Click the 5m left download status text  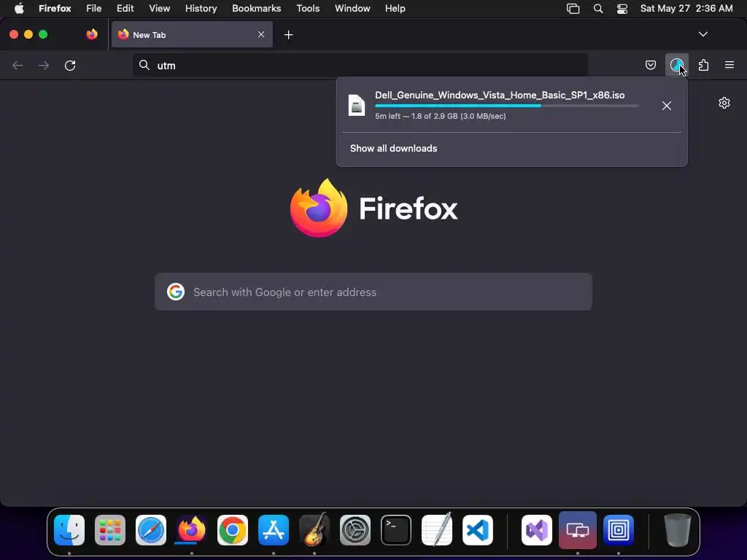440,116
